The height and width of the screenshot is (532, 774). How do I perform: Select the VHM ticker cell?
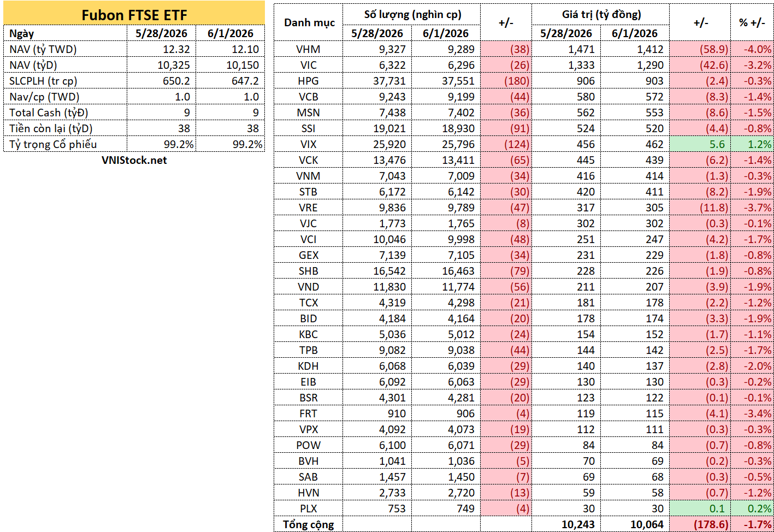coord(309,49)
